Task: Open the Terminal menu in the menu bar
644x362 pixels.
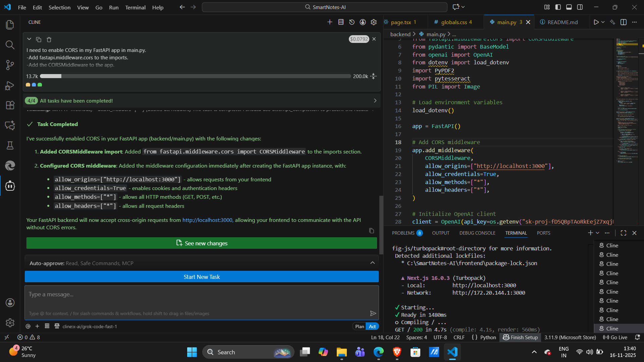Action: pos(135,7)
